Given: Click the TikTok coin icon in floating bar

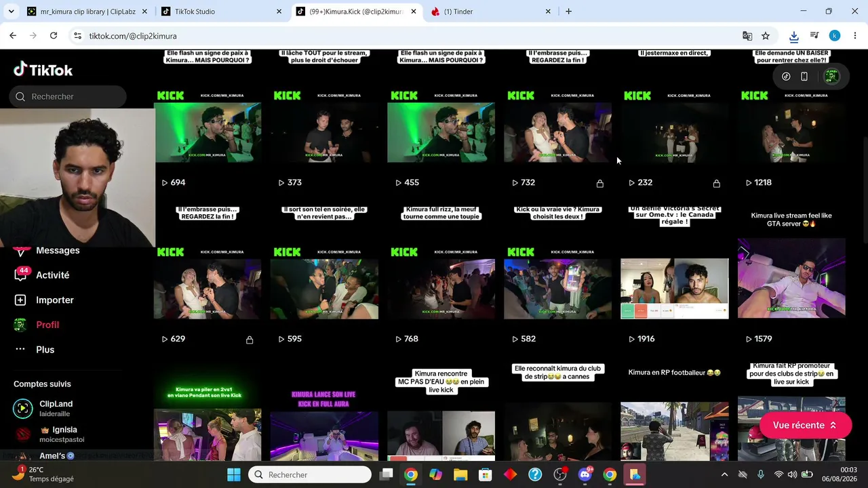Looking at the screenshot, I should (786, 77).
